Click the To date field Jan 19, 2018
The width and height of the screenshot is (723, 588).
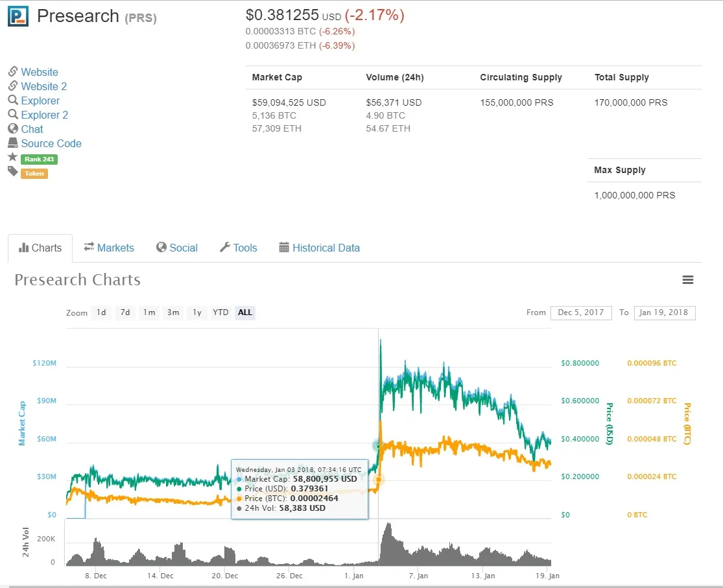pyautogui.click(x=665, y=312)
